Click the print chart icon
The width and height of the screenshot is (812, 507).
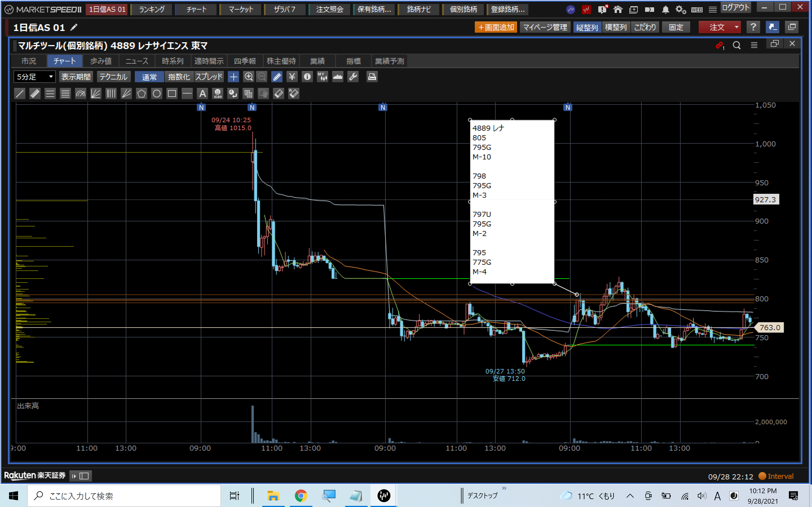pos(371,77)
